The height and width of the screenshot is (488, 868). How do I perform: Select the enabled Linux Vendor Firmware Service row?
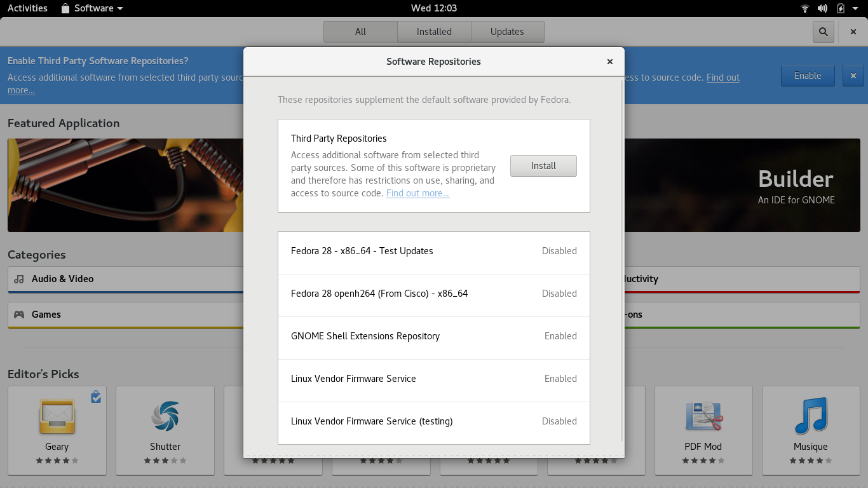(x=434, y=381)
